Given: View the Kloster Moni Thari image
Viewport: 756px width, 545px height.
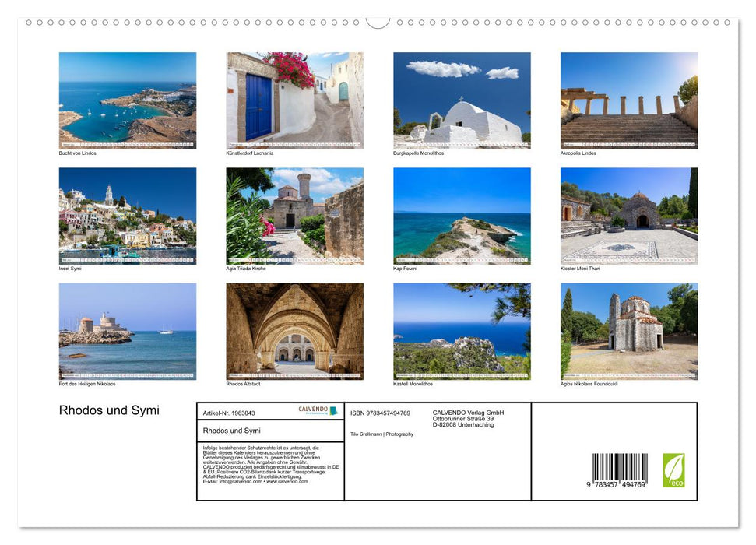Looking at the screenshot, I should pos(629,216).
